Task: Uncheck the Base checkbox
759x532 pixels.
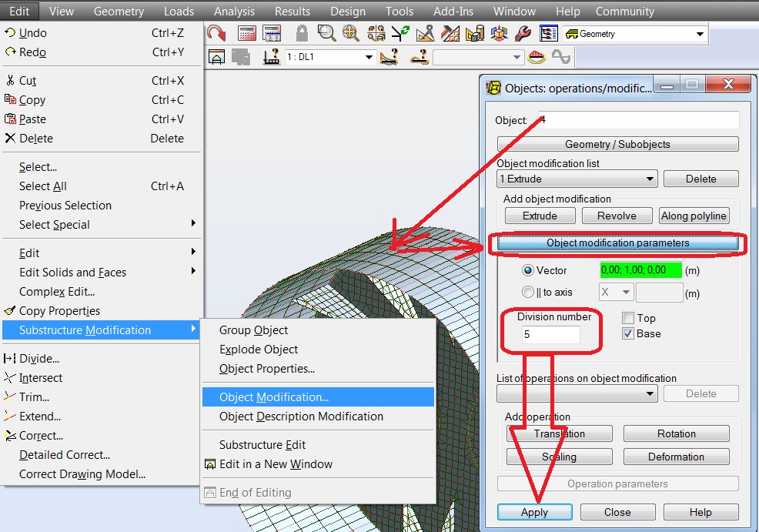Action: pyautogui.click(x=627, y=333)
